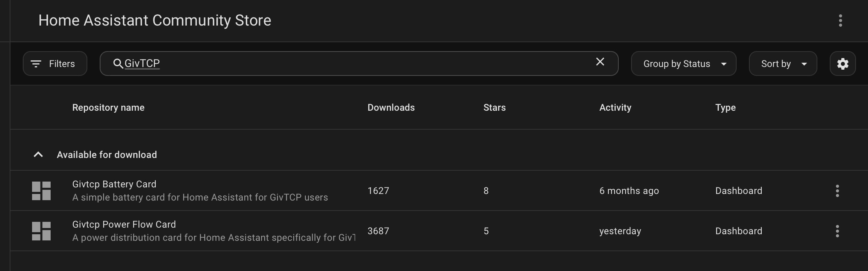Open the Filters panel
This screenshot has height=271, width=868.
[55, 63]
